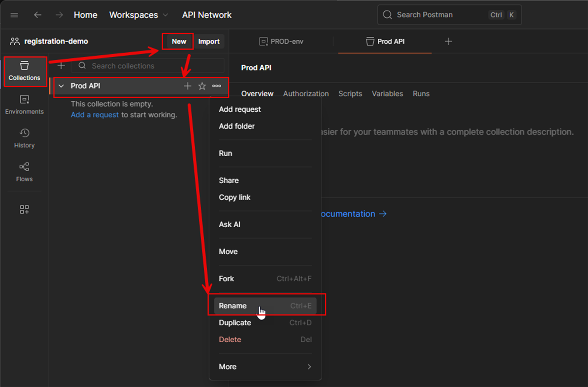The image size is (588, 387).
Task: Open the hamburger menu
Action: (x=14, y=15)
